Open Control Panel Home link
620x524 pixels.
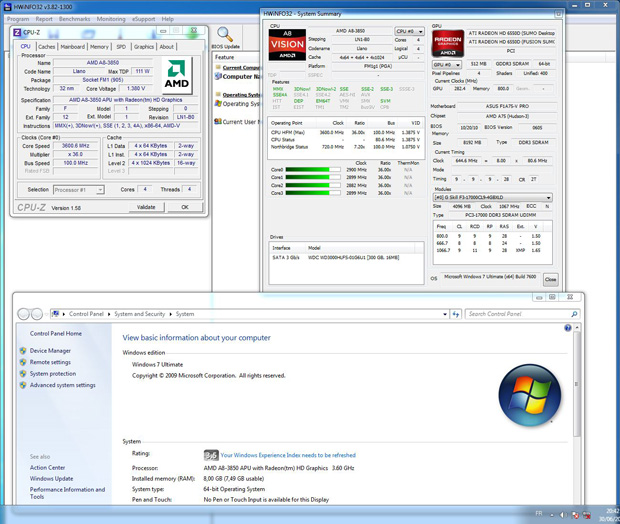(x=56, y=333)
